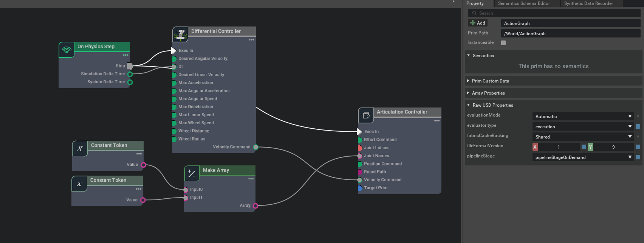The image size is (644, 243).
Task: Open the fabricCacheBacking dropdown
Action: pos(583,137)
